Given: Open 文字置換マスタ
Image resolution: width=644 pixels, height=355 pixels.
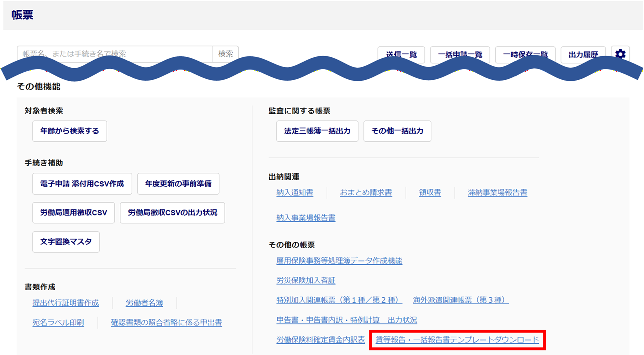Looking at the screenshot, I should point(66,242).
